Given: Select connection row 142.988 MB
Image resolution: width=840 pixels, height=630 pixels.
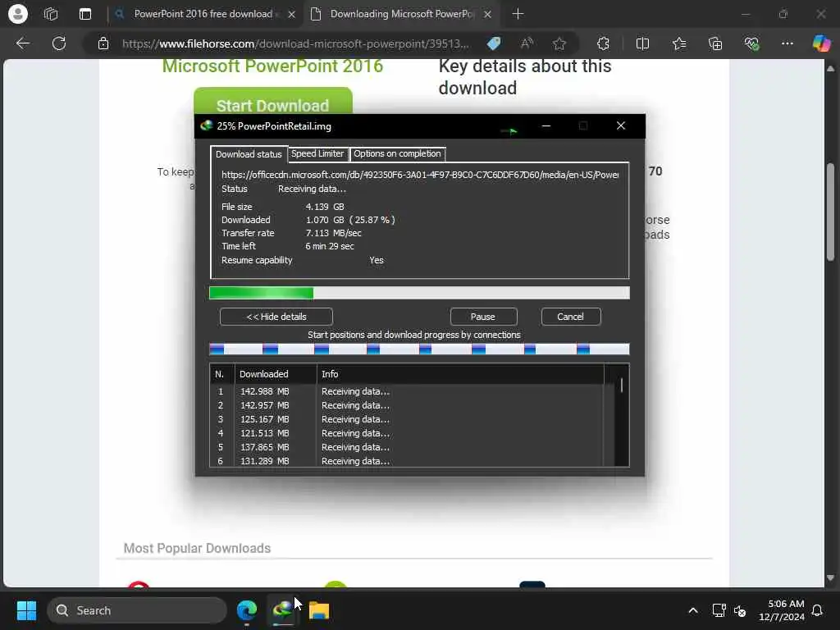Looking at the screenshot, I should 407,391.
